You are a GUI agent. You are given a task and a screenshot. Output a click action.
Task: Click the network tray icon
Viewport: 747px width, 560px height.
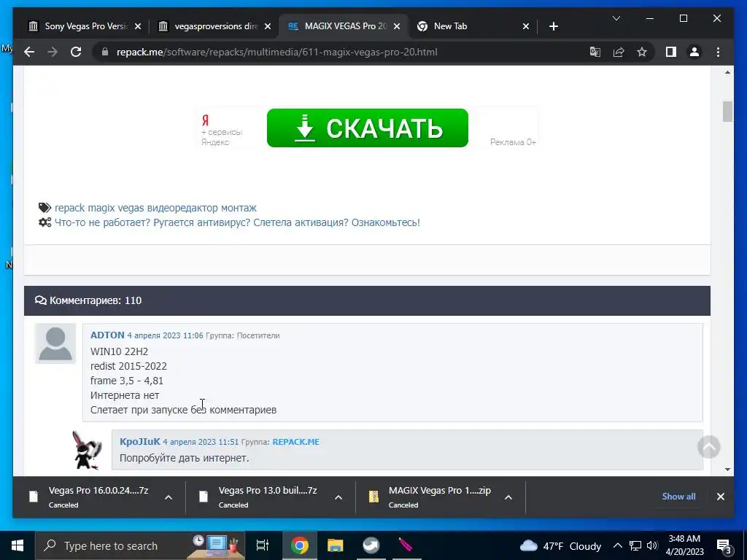tap(635, 545)
